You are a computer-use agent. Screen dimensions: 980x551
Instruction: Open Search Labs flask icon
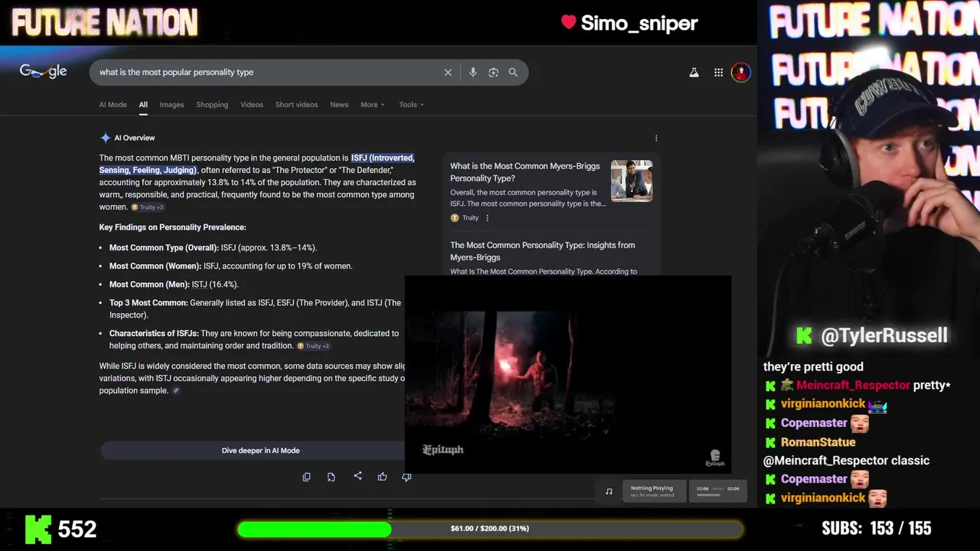coord(694,73)
